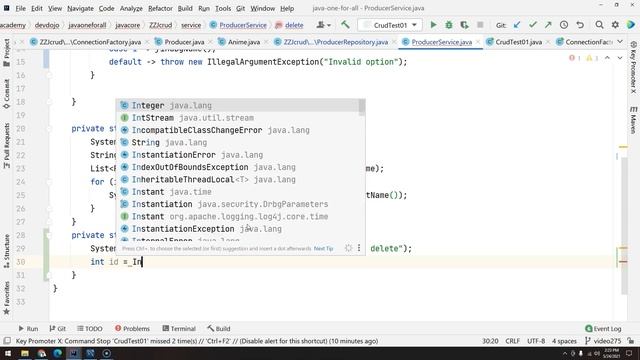The height and width of the screenshot is (360, 640).
Task: Expand the hidden editor tabs chevron
Action: 620,42
